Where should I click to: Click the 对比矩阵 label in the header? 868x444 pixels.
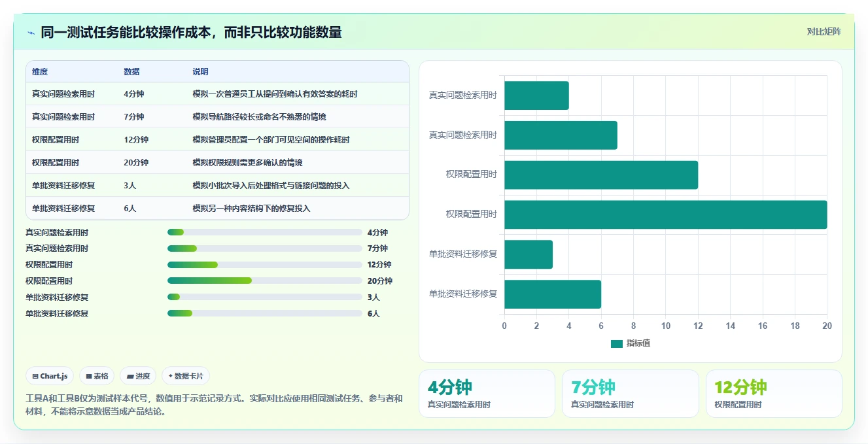(x=824, y=31)
